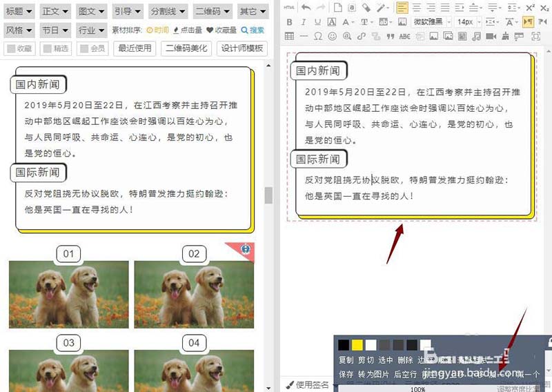Click 转为图片 in the popup toolbar
Image resolution: width=552 pixels, height=392 pixels.
(373, 374)
